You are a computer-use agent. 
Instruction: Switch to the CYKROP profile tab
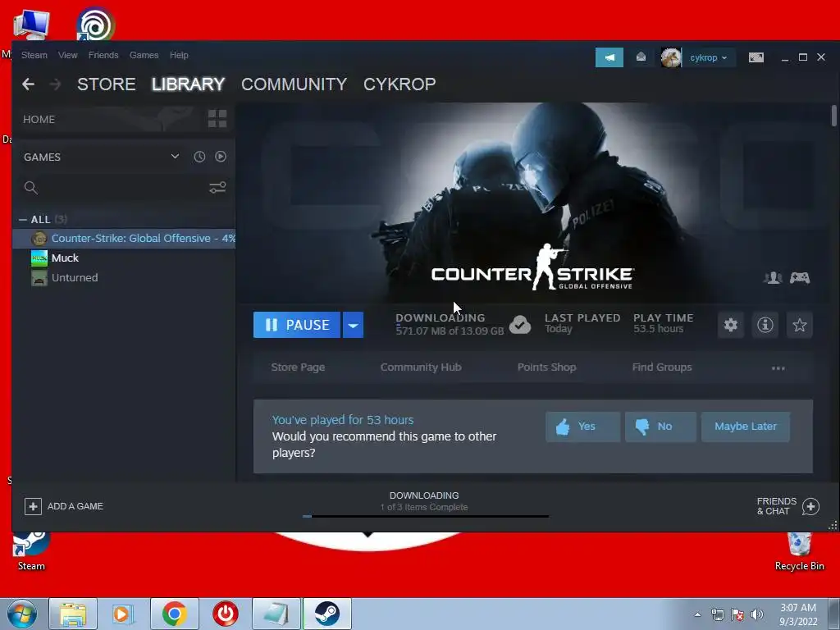(x=399, y=84)
